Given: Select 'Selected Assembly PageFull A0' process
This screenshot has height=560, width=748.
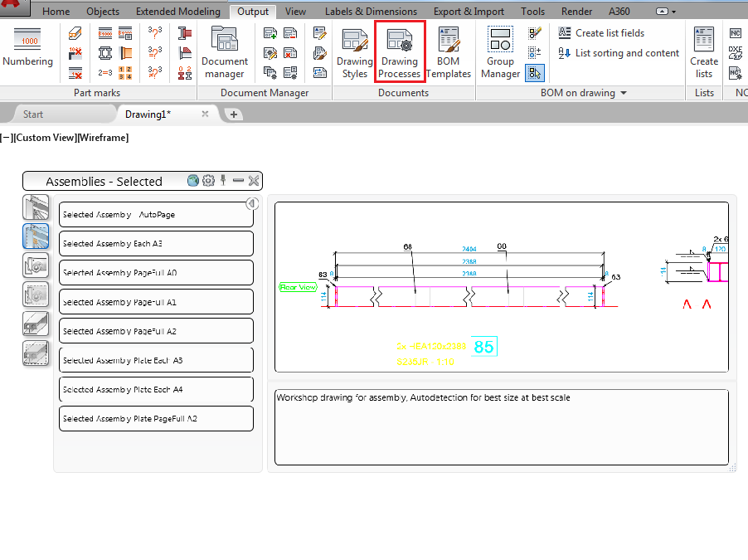Looking at the screenshot, I should [156, 273].
